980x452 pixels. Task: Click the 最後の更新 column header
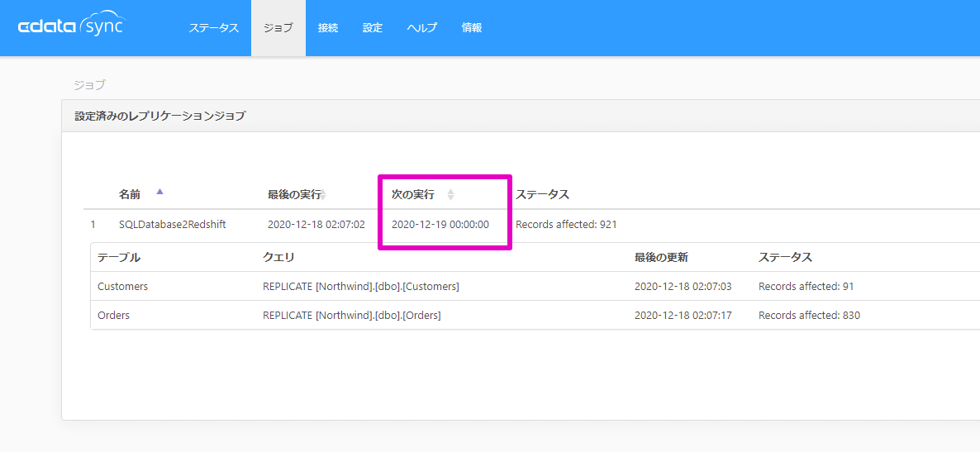(661, 257)
